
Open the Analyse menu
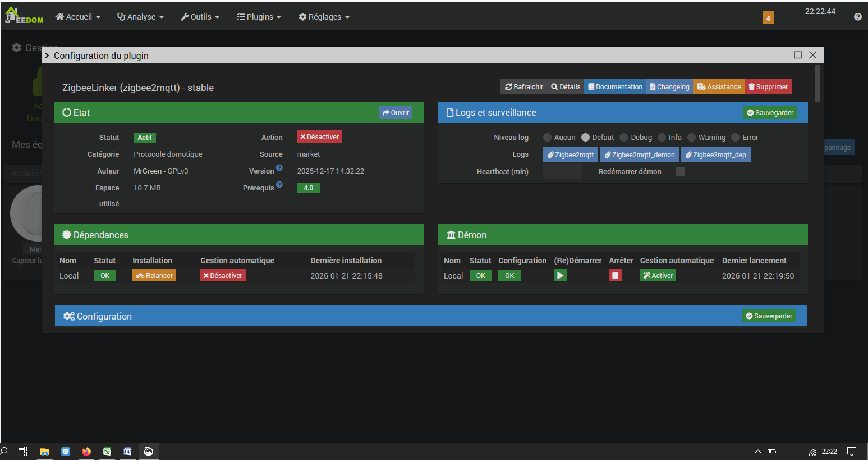(140, 17)
